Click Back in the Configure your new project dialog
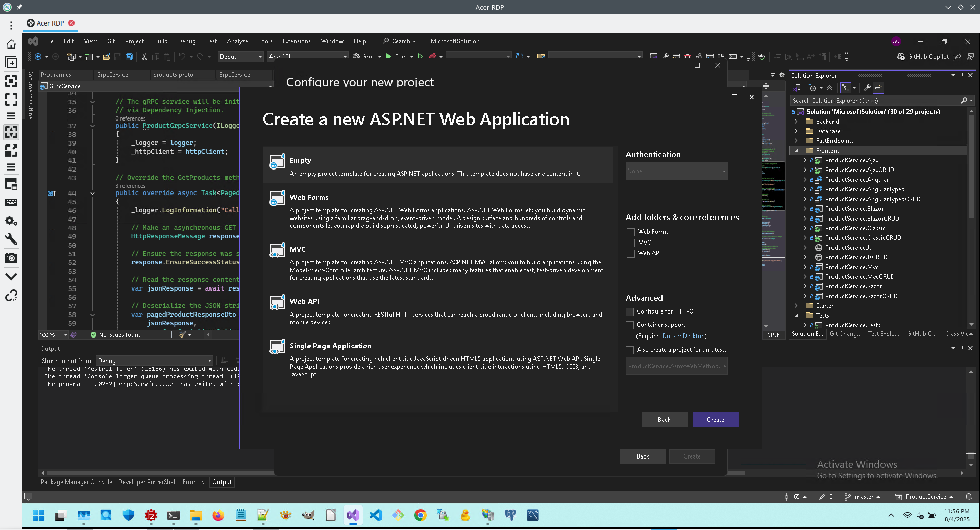This screenshot has width=980, height=530. pyautogui.click(x=643, y=456)
